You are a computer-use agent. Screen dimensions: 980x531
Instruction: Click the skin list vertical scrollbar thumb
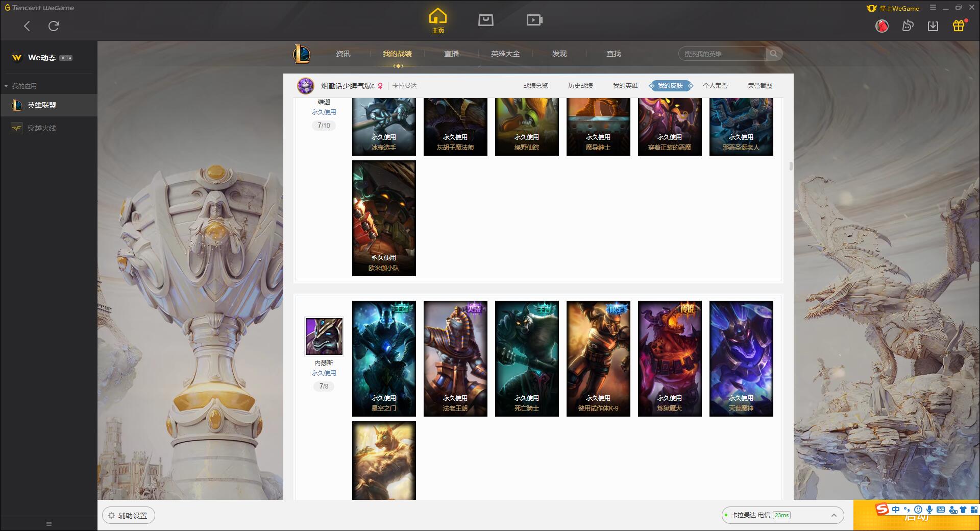[x=791, y=166]
